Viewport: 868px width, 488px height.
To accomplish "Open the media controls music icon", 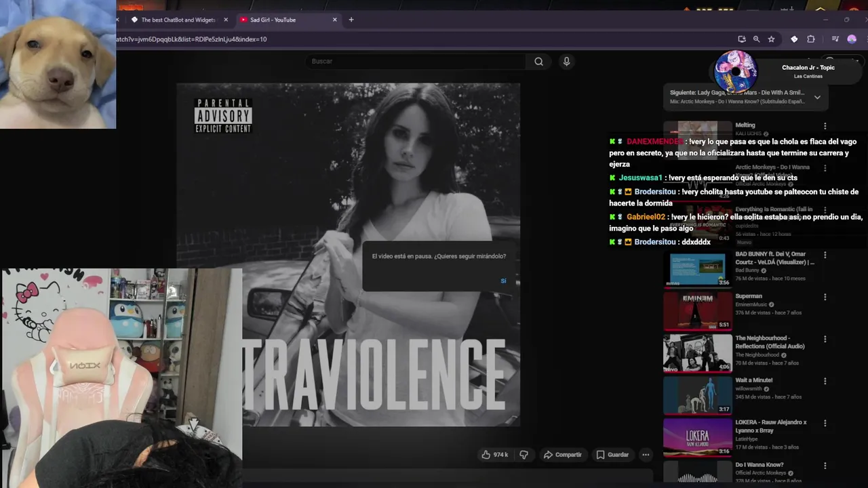I will click(x=835, y=39).
